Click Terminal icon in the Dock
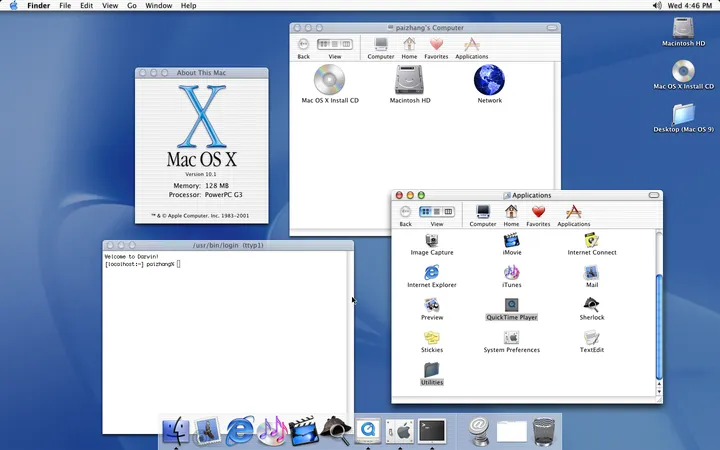720x450 pixels. click(x=432, y=431)
